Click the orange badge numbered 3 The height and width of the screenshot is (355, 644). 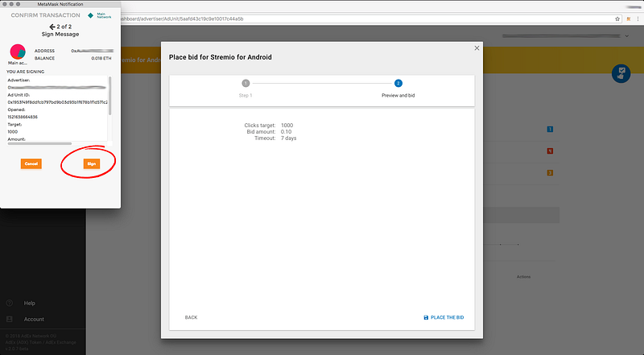550,172
